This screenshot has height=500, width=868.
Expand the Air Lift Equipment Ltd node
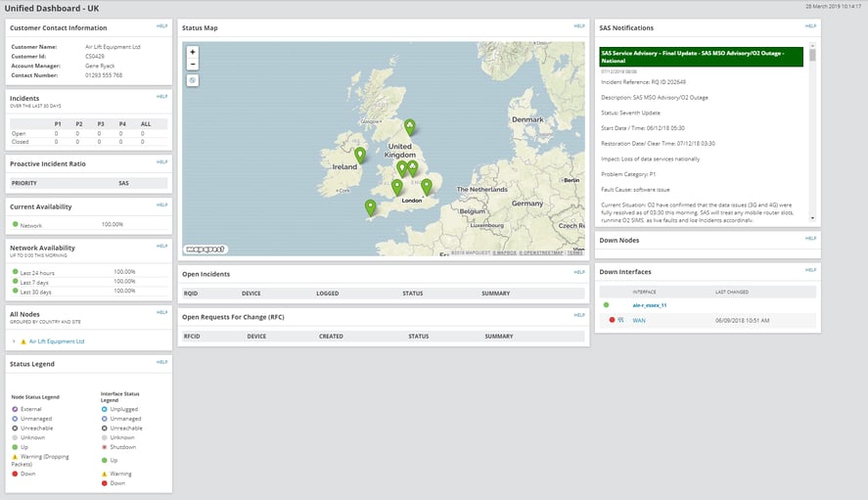14,341
